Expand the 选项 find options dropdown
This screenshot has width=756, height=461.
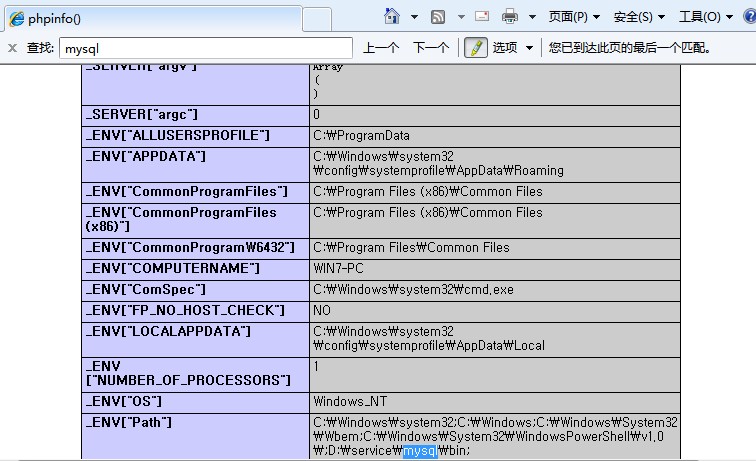click(x=513, y=48)
